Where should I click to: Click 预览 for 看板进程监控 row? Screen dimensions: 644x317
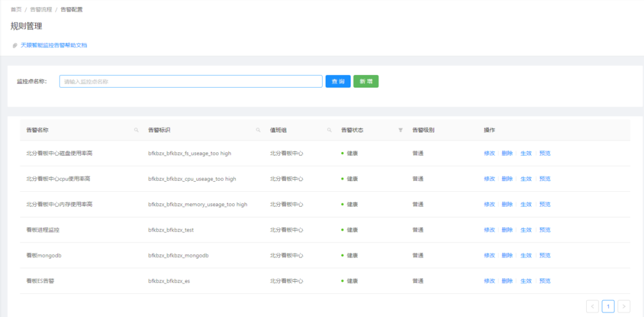click(x=545, y=230)
